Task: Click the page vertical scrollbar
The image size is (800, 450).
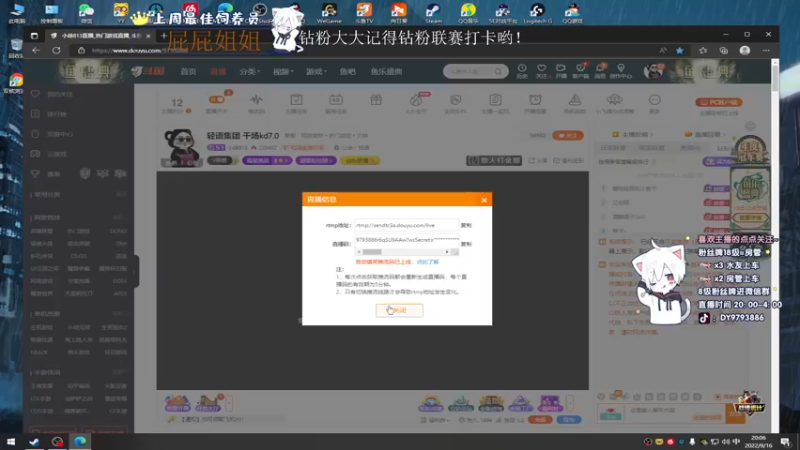Action: pyautogui.click(x=775, y=78)
